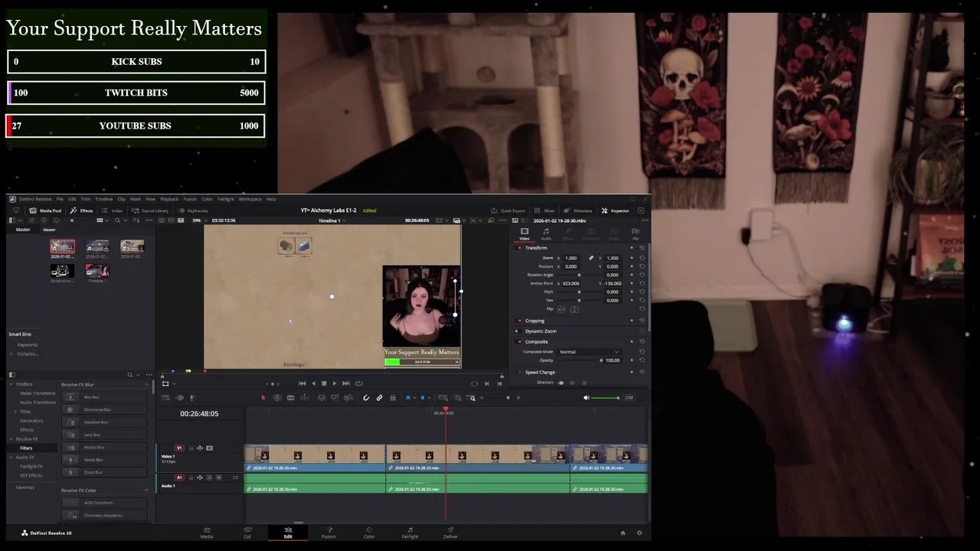Image resolution: width=980 pixels, height=551 pixels.
Task: Switch to the Deliver page
Action: tap(450, 533)
